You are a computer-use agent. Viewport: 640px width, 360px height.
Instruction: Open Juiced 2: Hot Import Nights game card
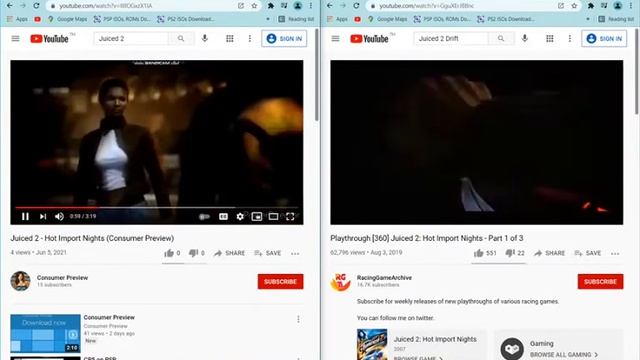pos(422,344)
